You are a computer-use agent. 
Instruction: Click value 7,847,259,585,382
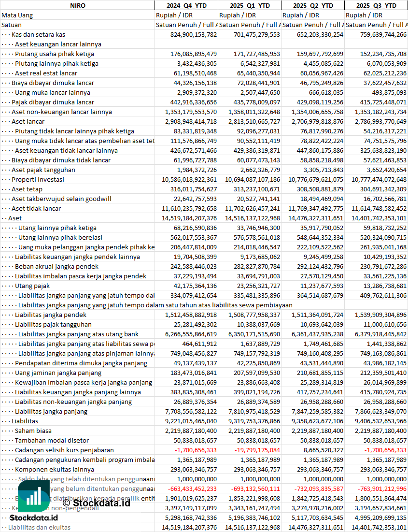[317, 412]
